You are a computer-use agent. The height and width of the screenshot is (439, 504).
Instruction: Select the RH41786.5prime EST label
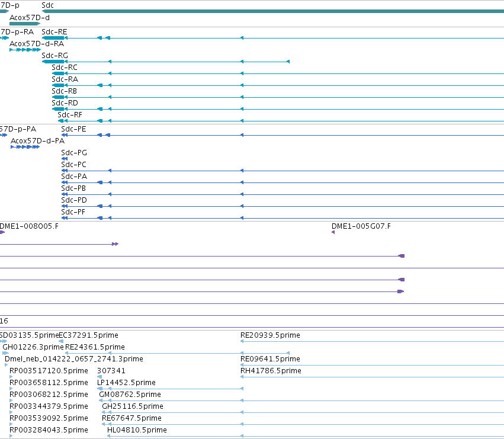tap(271, 371)
